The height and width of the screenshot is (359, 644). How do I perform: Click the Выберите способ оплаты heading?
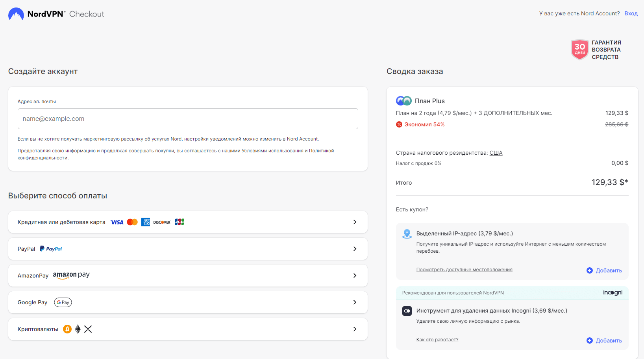click(58, 196)
